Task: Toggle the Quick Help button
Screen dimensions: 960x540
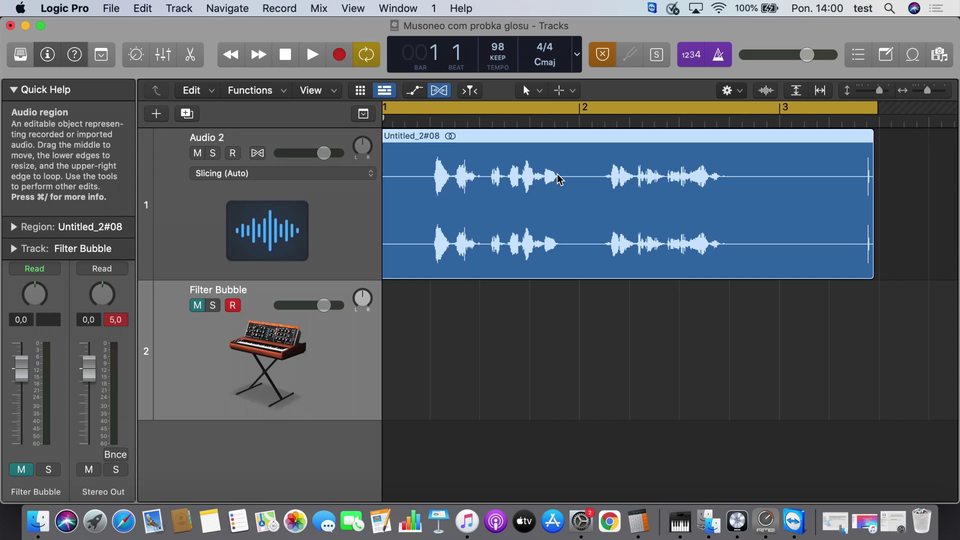Action: (74, 54)
